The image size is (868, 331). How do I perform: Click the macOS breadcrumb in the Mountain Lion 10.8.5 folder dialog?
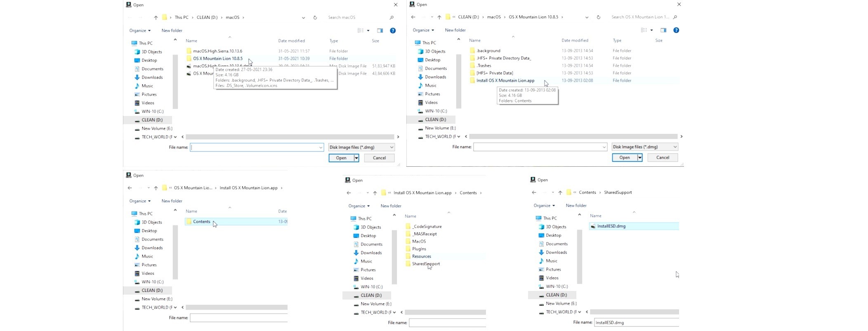(x=494, y=17)
